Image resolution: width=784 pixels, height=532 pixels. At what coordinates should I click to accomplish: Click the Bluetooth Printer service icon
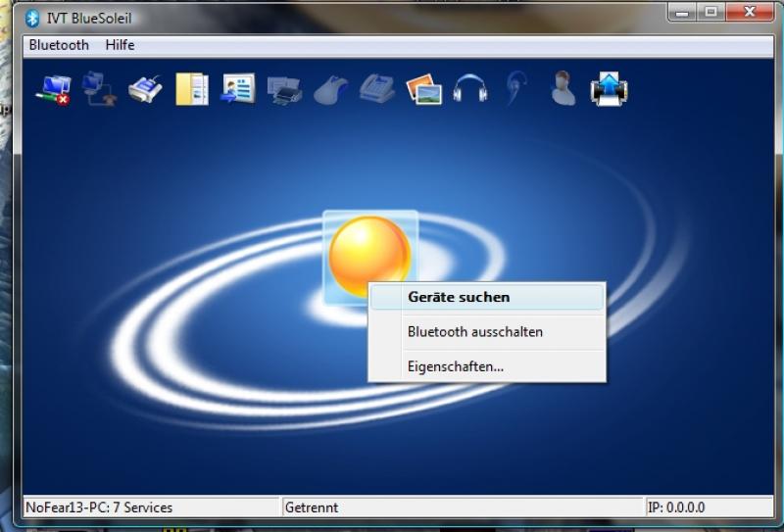click(284, 90)
